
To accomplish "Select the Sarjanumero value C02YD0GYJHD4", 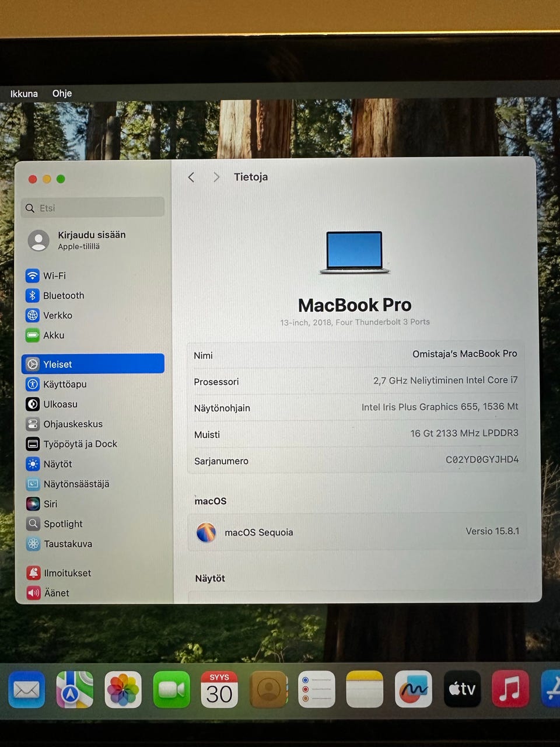I will coord(482,459).
